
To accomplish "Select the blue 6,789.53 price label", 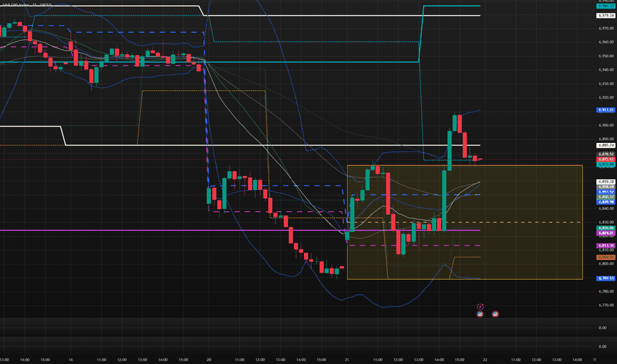I will (606, 278).
